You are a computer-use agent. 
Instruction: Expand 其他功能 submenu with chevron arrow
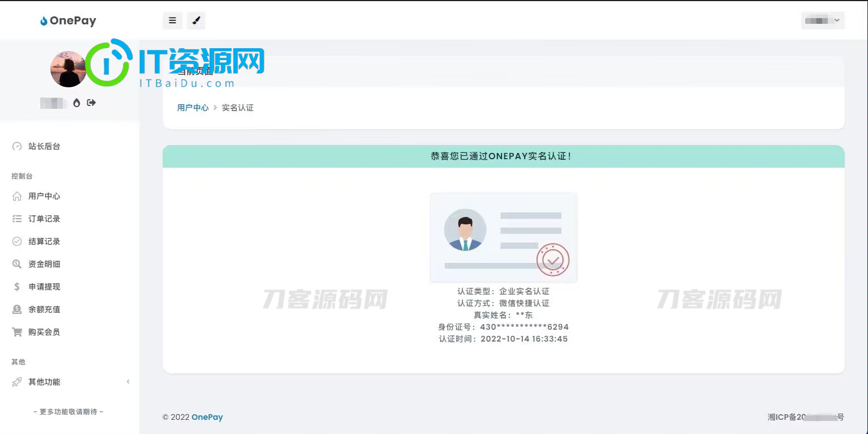pos(128,382)
